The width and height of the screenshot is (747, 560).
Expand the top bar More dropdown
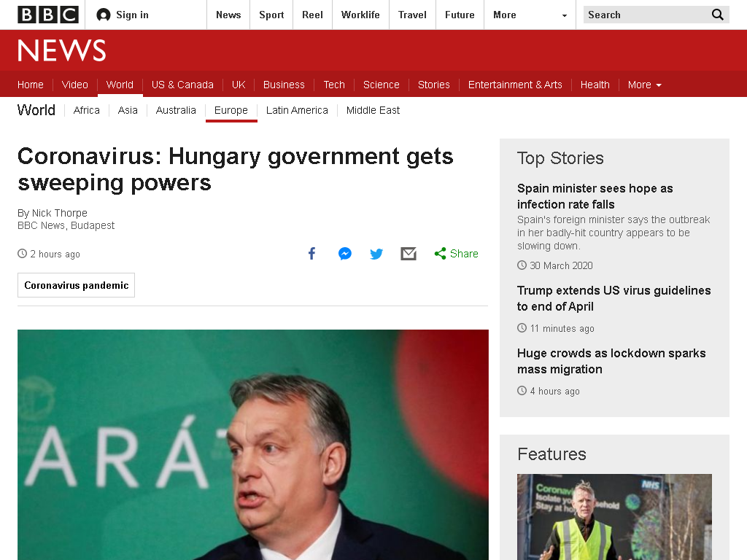click(530, 15)
